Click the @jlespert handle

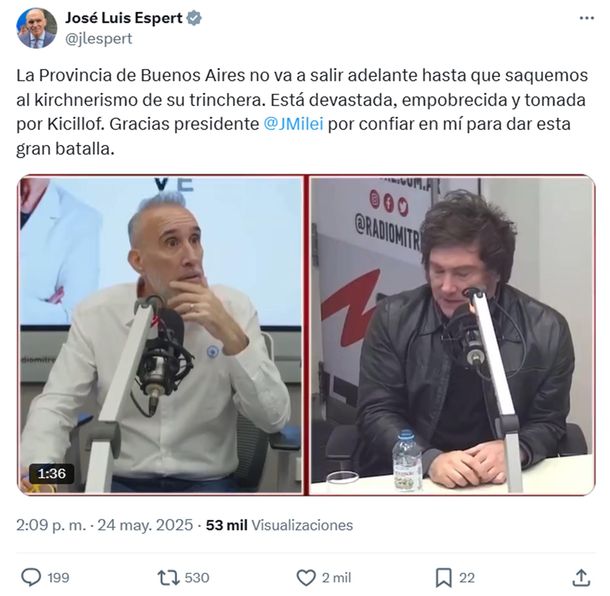pos(98,39)
